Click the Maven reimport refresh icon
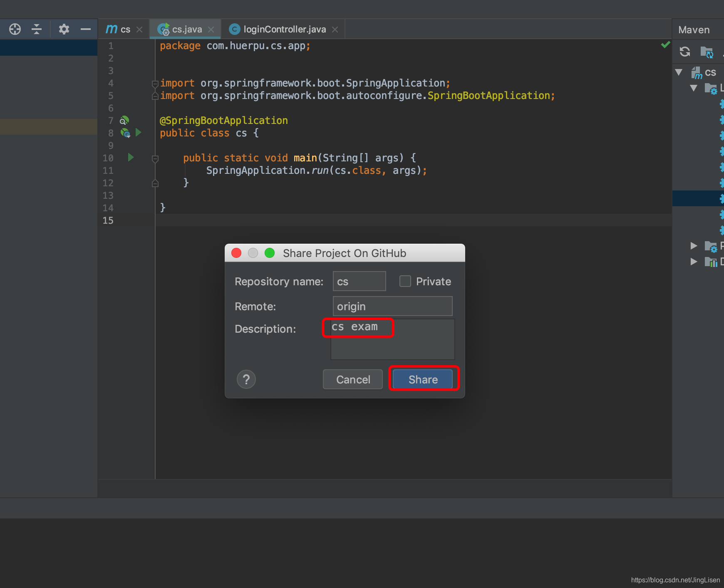This screenshot has height=588, width=724. click(x=685, y=52)
